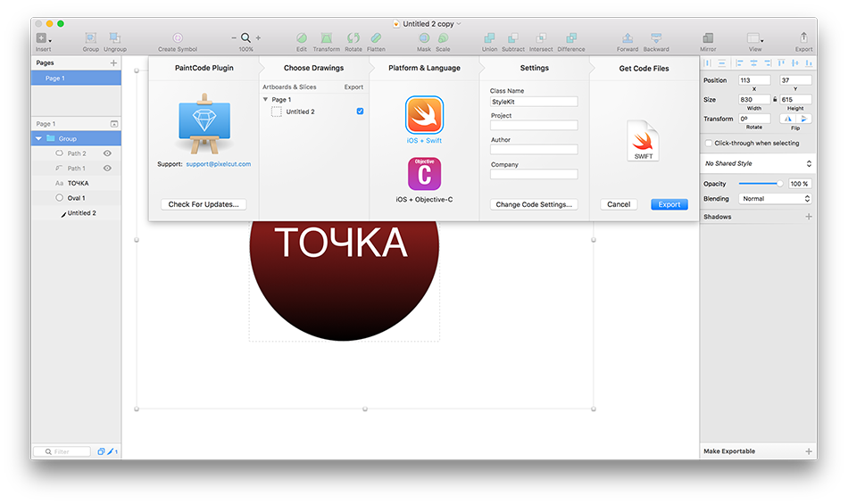
Task: Click the Flatten tool icon
Action: (x=376, y=37)
